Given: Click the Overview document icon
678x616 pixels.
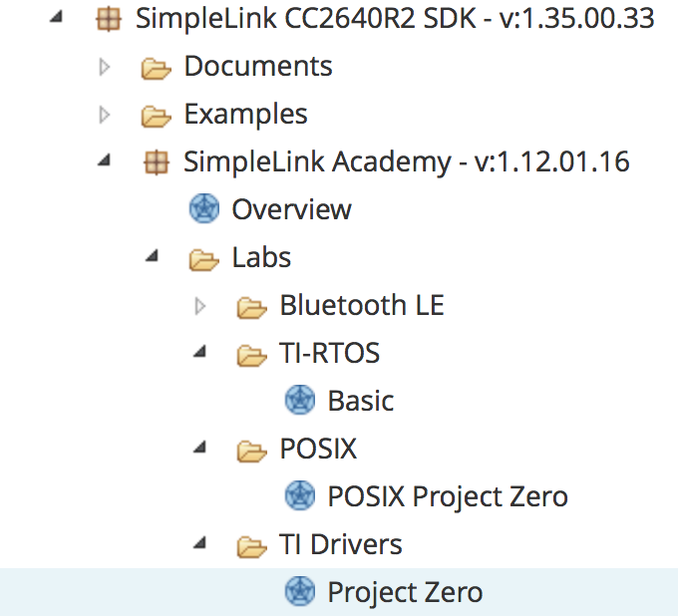Looking at the screenshot, I should pos(203,210).
